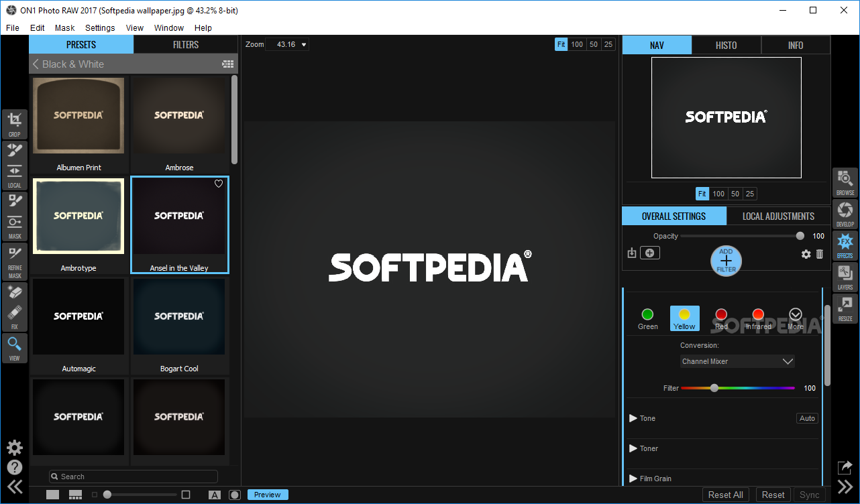This screenshot has width=860, height=504.
Task: Click the small thumbnail size icon
Action: 95,495
